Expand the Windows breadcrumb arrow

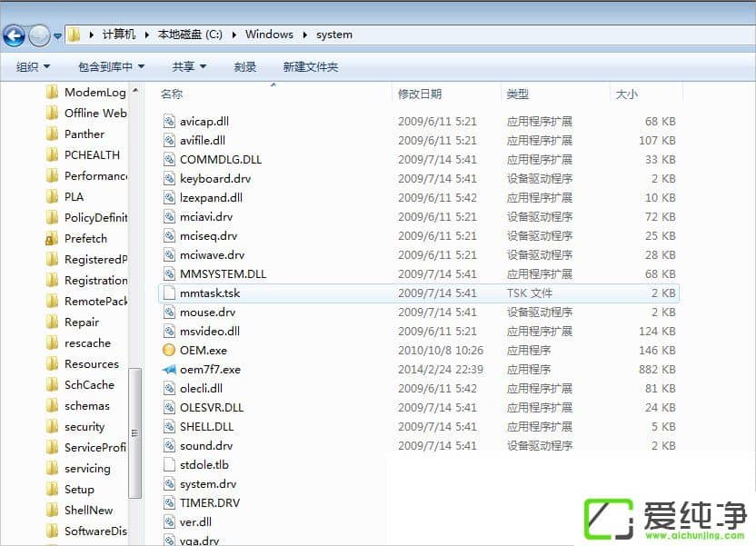point(304,35)
